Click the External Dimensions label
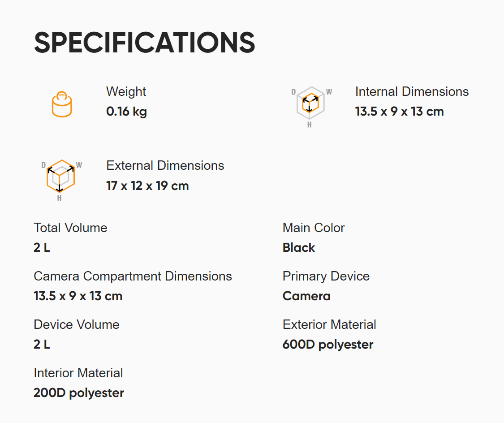This screenshot has width=504, height=423. tap(165, 166)
